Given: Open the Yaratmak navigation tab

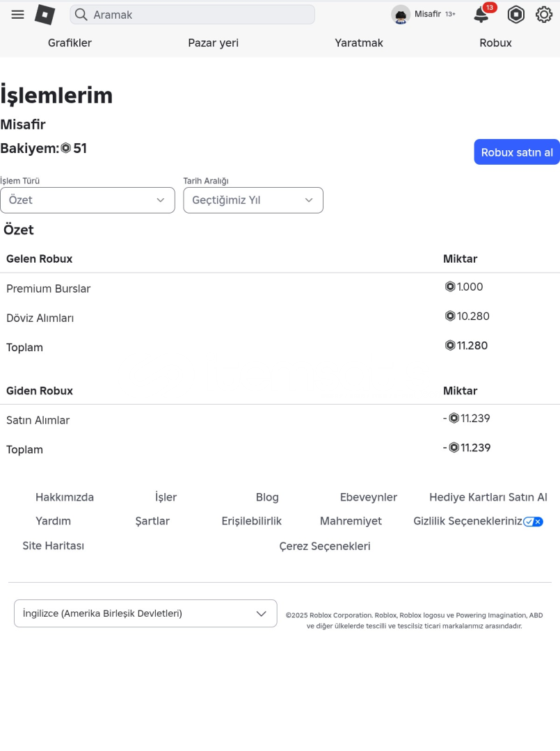Looking at the screenshot, I should (359, 43).
